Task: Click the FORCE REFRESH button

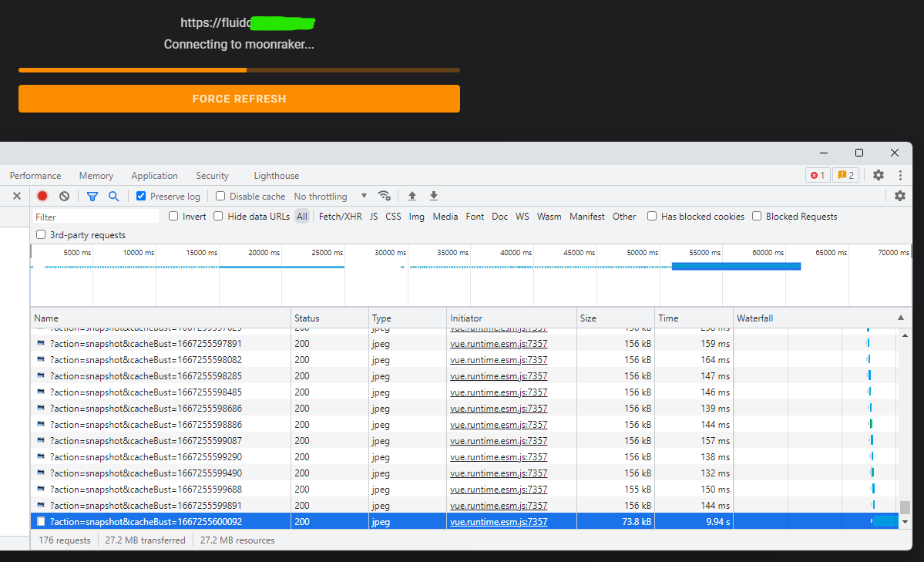Action: (239, 99)
